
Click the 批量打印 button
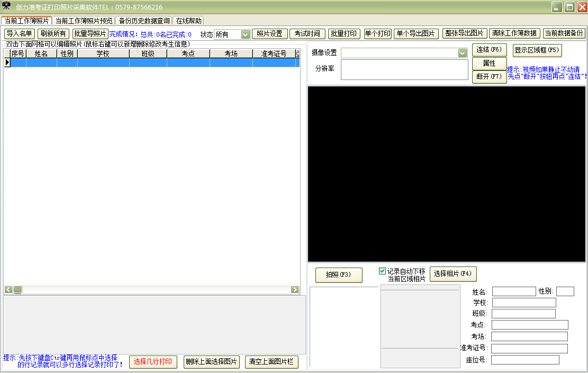click(x=344, y=34)
